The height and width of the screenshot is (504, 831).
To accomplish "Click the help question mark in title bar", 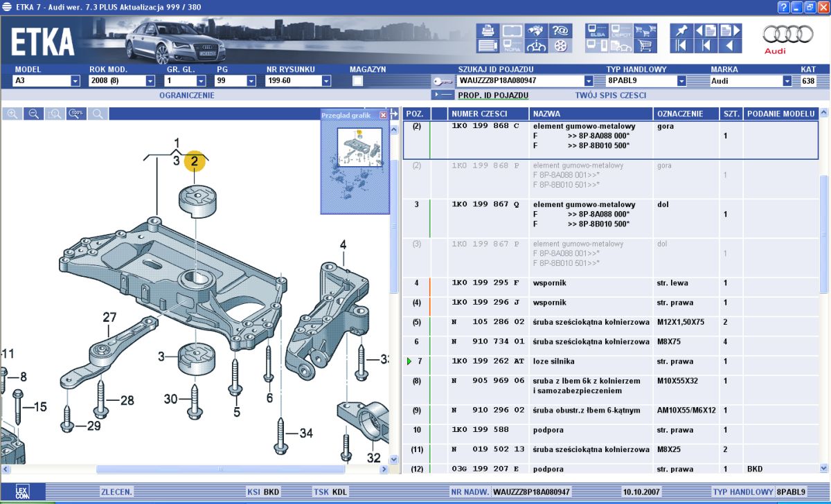I will point(783,7).
